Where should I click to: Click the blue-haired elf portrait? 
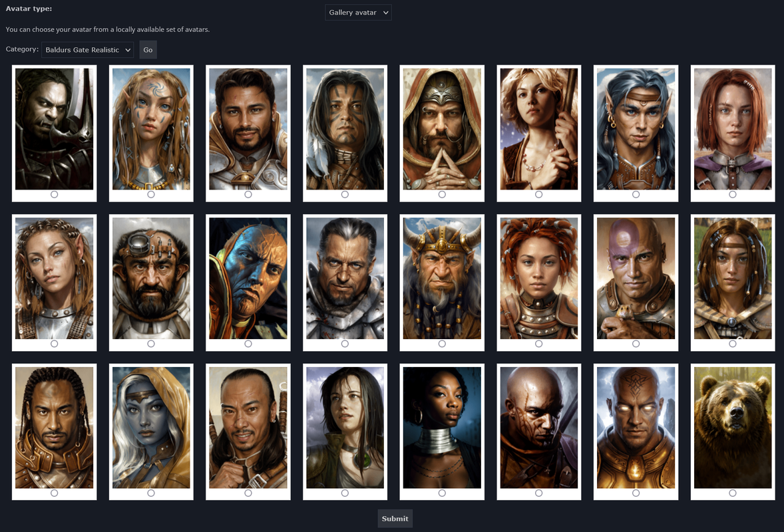click(x=636, y=129)
